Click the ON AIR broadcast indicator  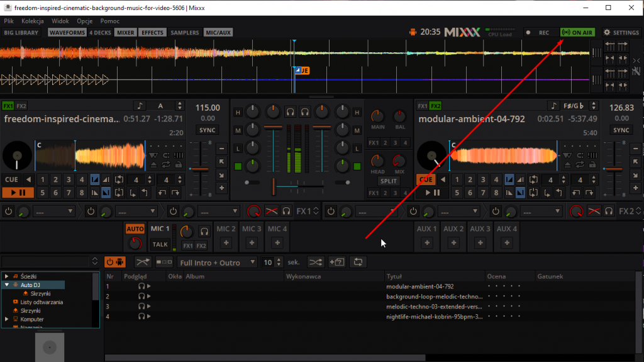[x=577, y=33]
